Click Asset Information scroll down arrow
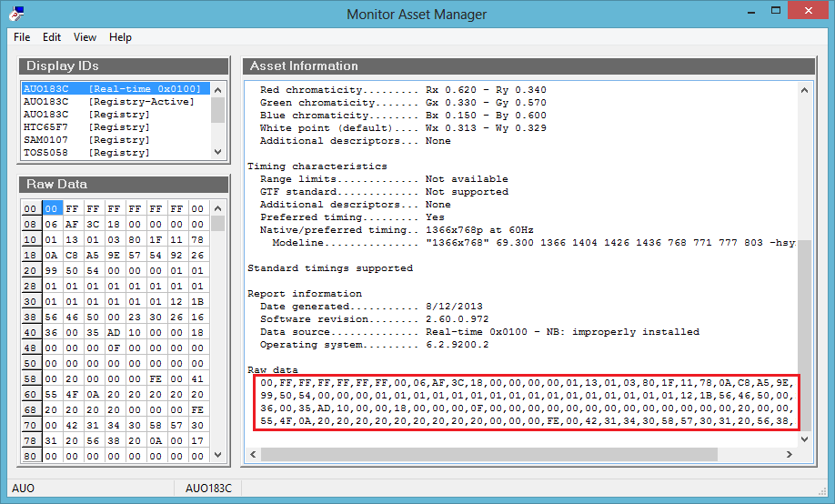835x504 pixels. pos(805,439)
